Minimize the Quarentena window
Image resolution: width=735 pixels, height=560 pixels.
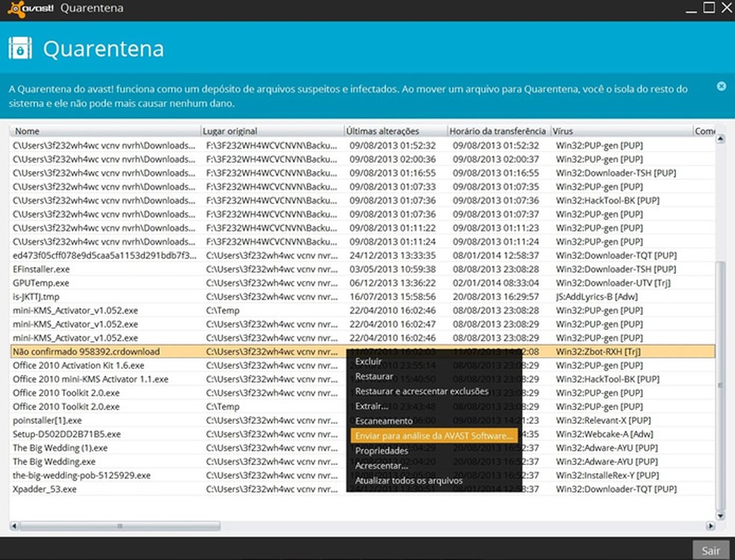(691, 10)
